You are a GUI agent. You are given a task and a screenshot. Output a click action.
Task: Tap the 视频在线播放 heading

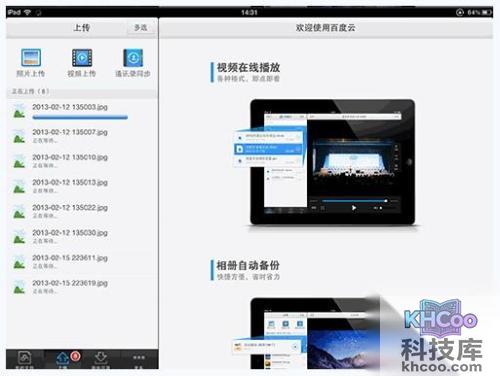tap(248, 68)
